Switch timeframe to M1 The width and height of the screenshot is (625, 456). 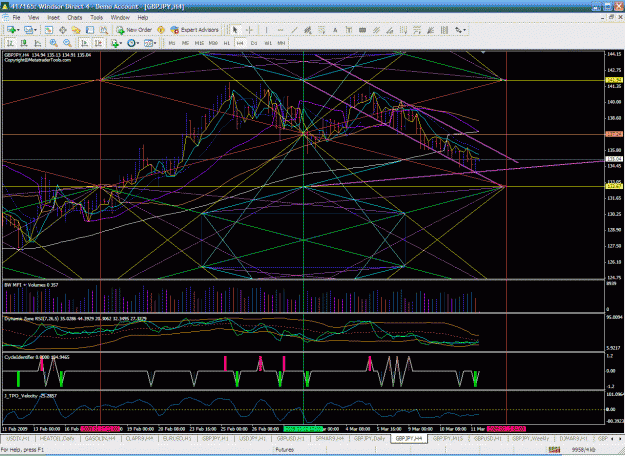pos(172,43)
